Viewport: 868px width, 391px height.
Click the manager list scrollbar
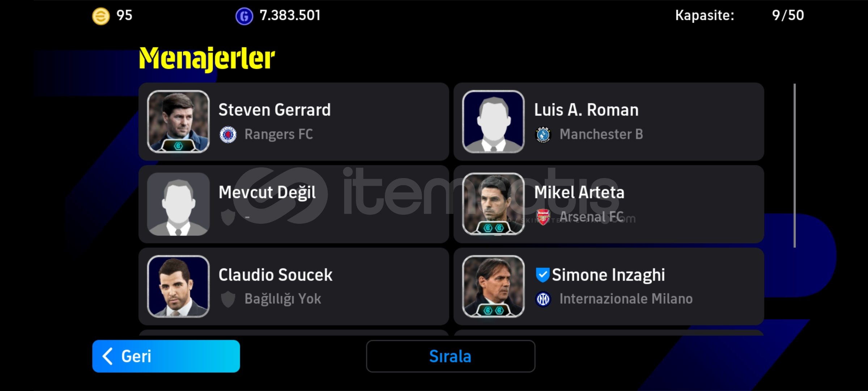pos(795,165)
